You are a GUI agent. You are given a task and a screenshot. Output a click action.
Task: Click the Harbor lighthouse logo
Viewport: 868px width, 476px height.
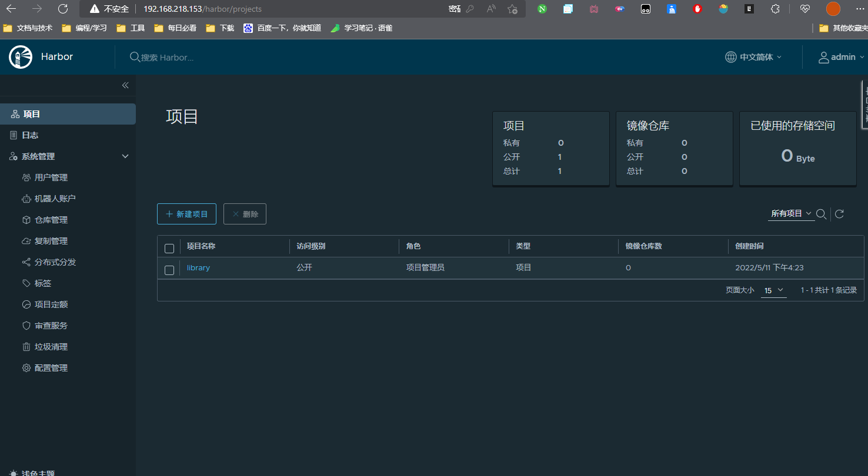20,57
